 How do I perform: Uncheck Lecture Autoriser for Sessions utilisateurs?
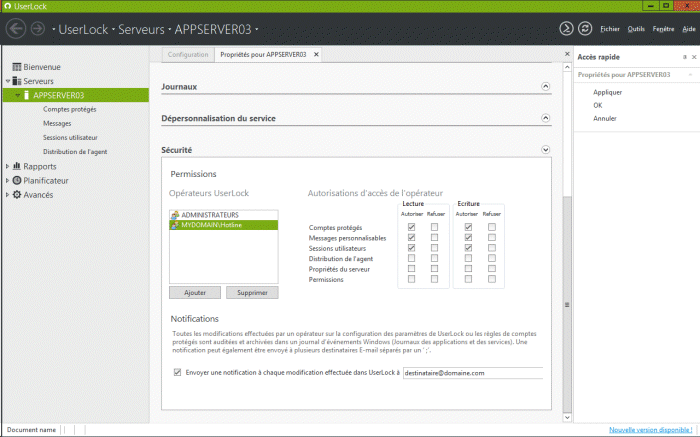[x=411, y=248]
